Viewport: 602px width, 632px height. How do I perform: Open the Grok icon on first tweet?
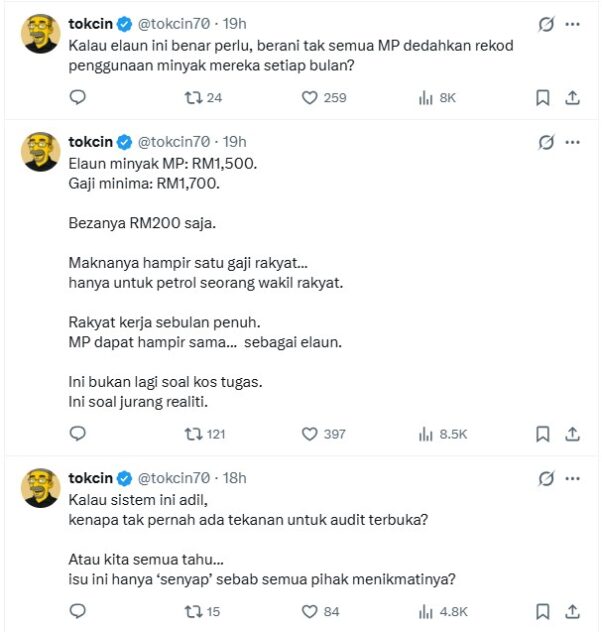pos(546,24)
